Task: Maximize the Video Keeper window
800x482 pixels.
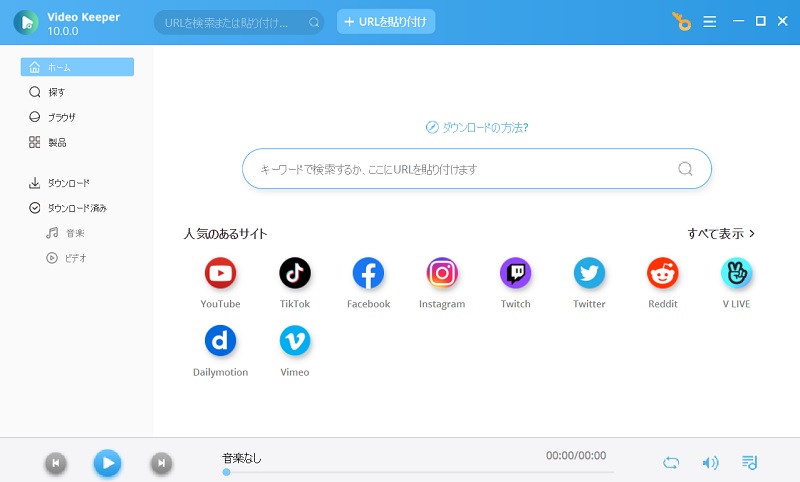Action: tap(760, 21)
